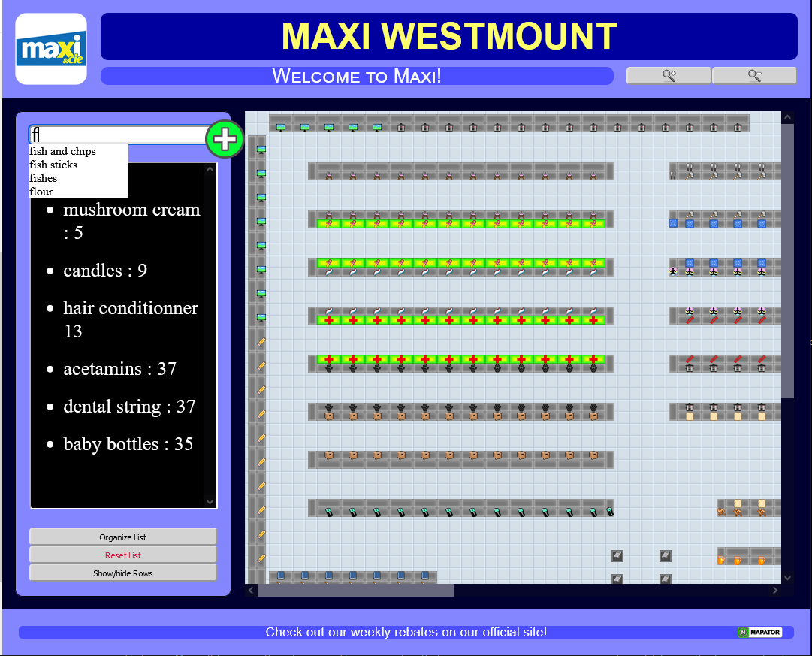The width and height of the screenshot is (812, 656).
Task: Click first black paw print item icon
Action: click(x=329, y=368)
